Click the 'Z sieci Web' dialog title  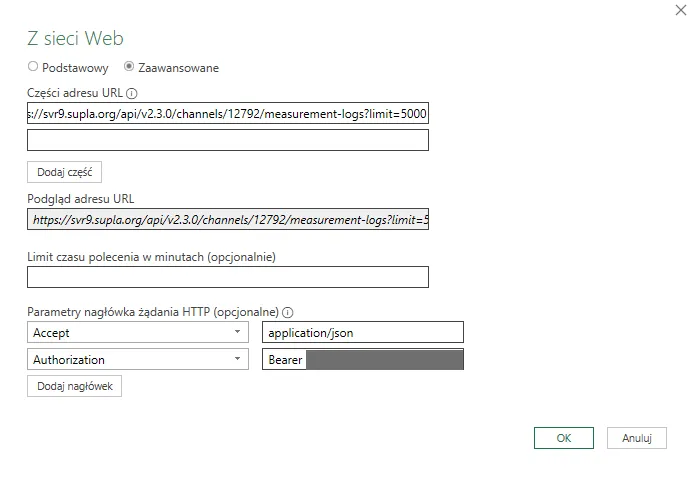coord(75,38)
